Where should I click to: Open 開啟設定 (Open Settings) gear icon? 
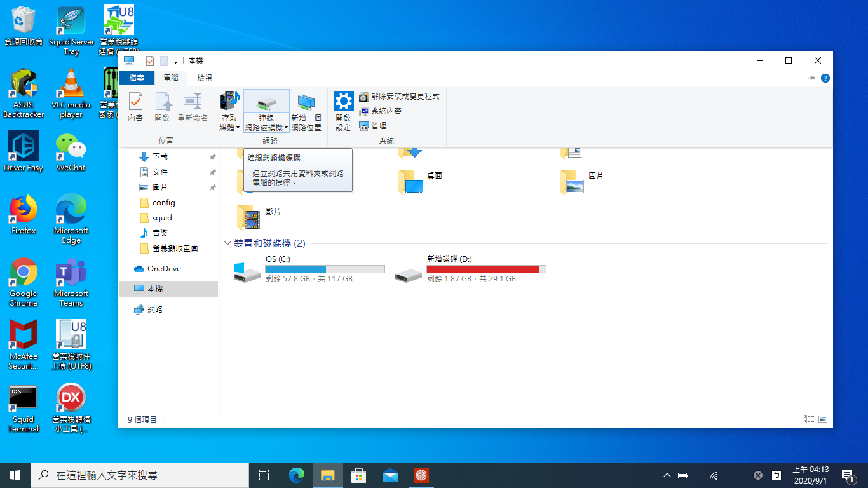pos(343,107)
